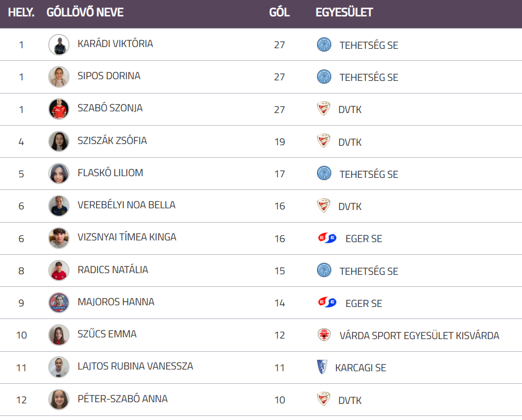Click Karcagi SE shield logo
Screen dimensions: 522x420
[x=322, y=367]
